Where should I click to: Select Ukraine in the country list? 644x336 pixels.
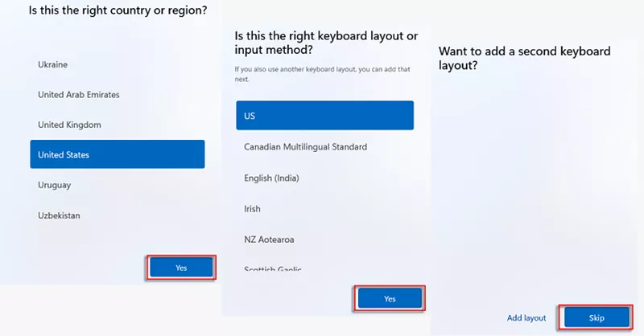tap(53, 64)
